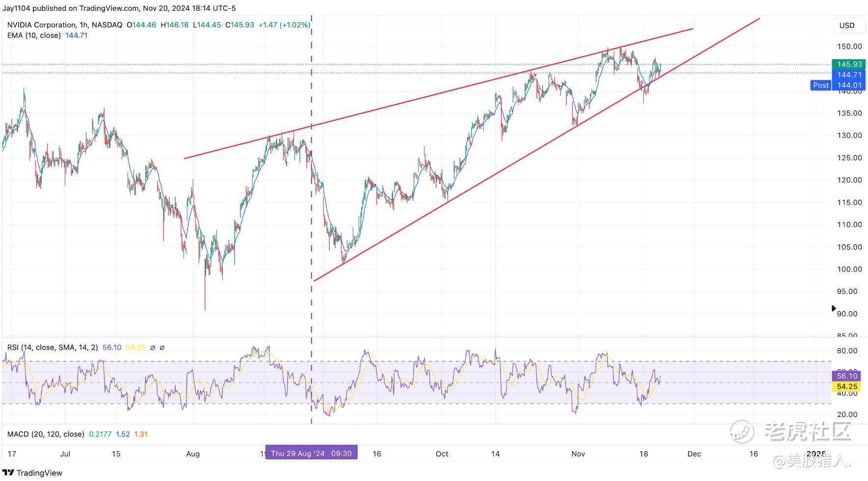
Task: Click the 20.00 RSI axis label
Action: coord(847,414)
